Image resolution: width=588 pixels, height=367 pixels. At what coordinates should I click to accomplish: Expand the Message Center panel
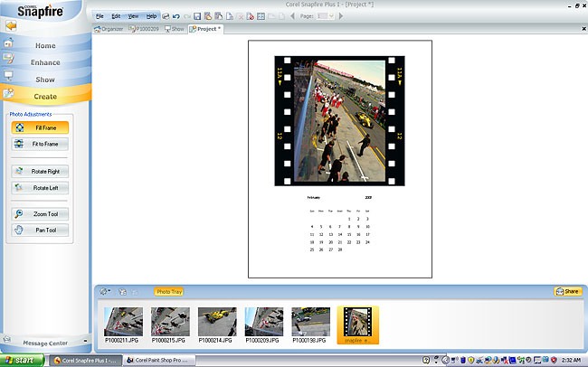[45, 343]
